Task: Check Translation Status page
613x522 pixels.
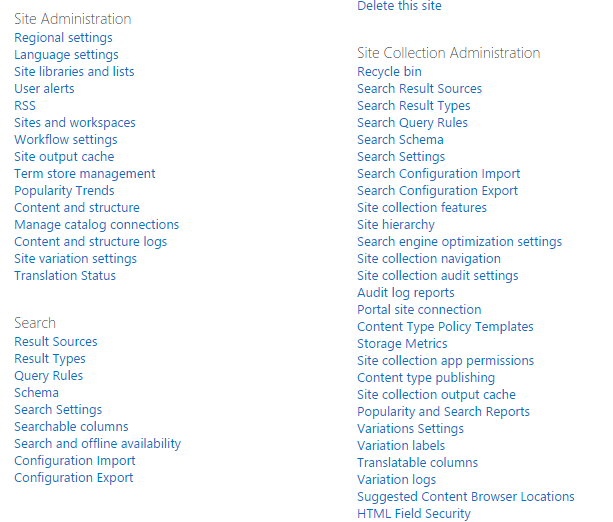Action: (65, 276)
